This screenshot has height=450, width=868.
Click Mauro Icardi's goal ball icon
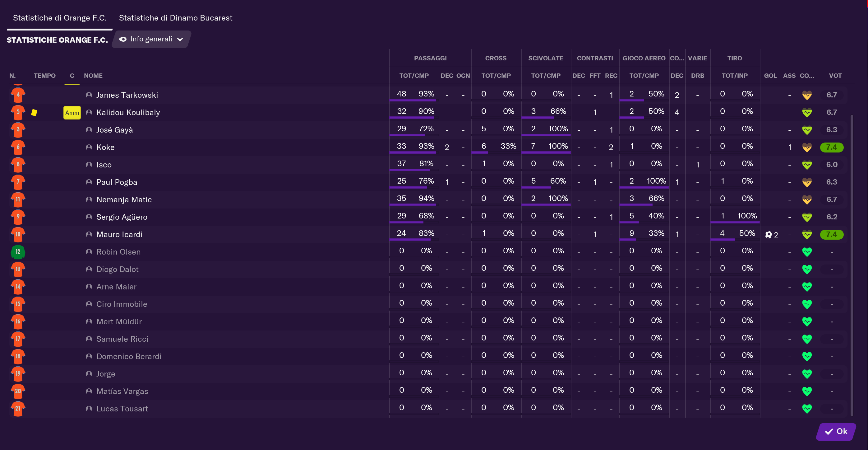tap(768, 235)
